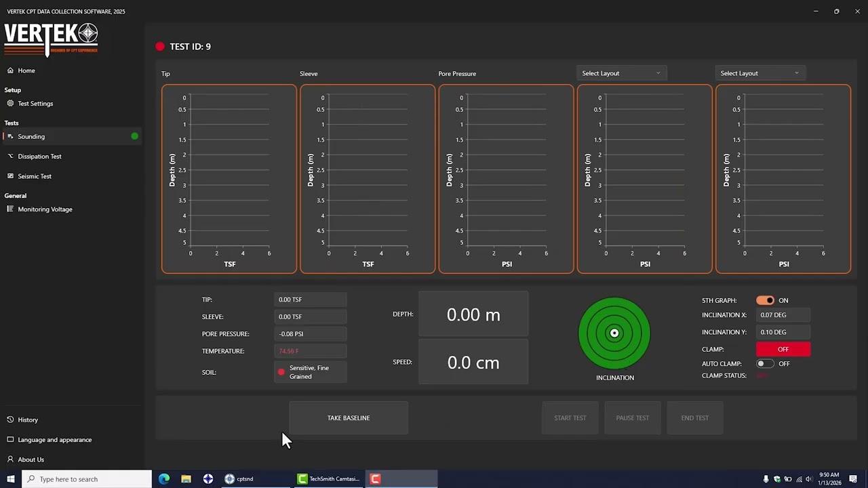The image size is (868, 488).
Task: Toggle the red Clamp OFF button
Action: 783,349
